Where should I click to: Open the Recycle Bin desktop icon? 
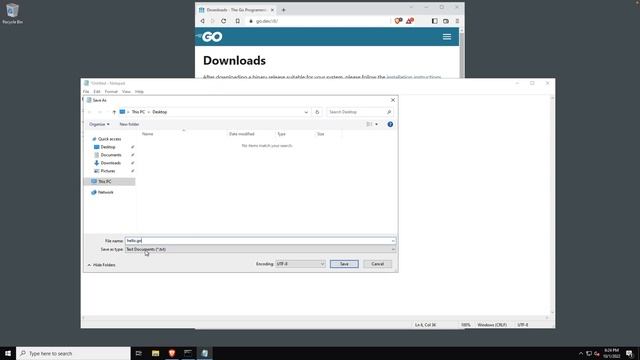pyautogui.click(x=12, y=13)
